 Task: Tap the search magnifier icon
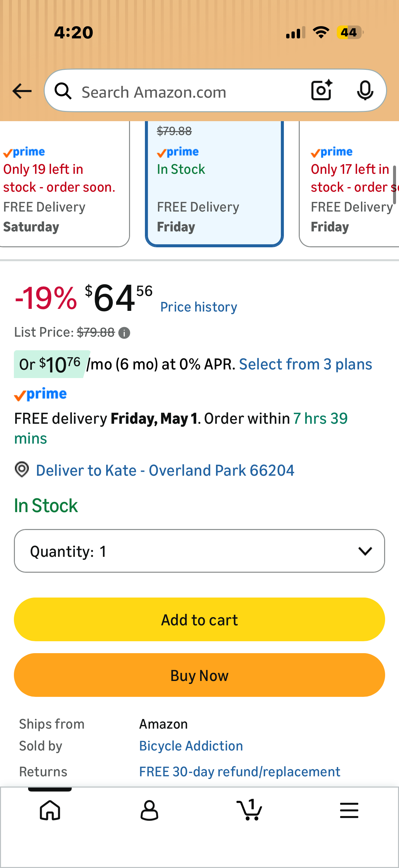63,91
